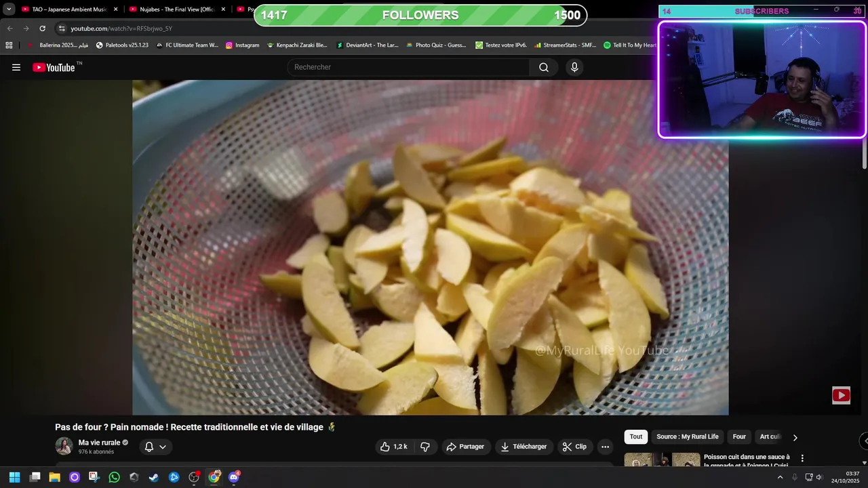Click the youtube.com address bar URL

pyautogui.click(x=121, y=28)
